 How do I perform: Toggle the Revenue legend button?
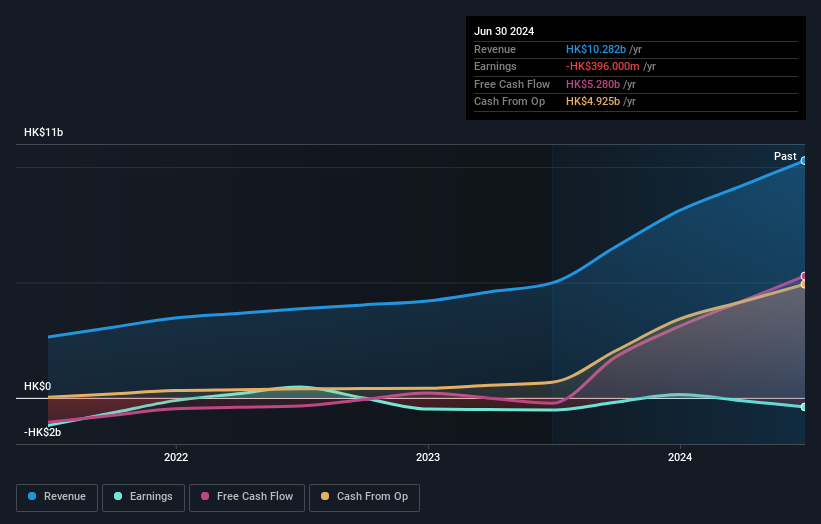click(57, 497)
